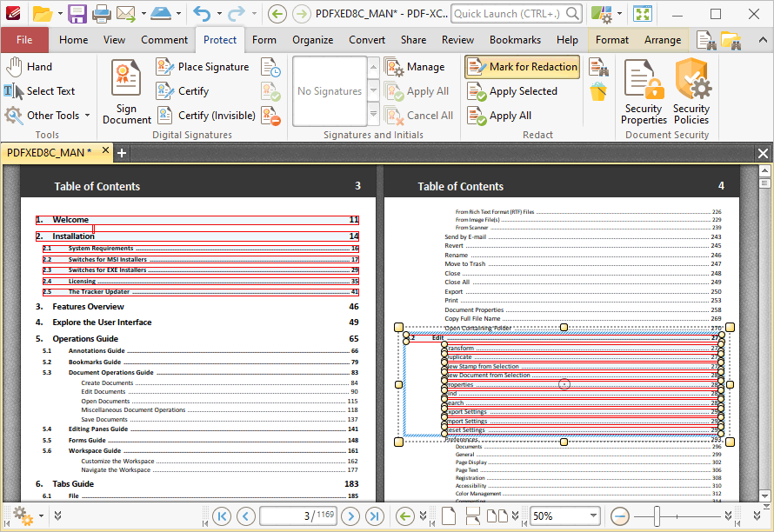Toggle full screen mode icon
Image resolution: width=774 pixels, height=532 pixels.
tap(643, 14)
